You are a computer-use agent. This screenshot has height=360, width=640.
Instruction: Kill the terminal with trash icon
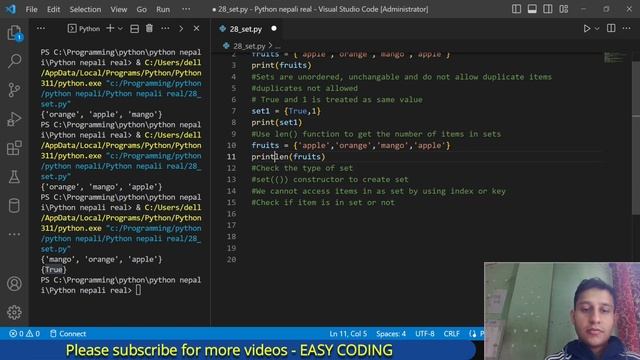[149, 29]
